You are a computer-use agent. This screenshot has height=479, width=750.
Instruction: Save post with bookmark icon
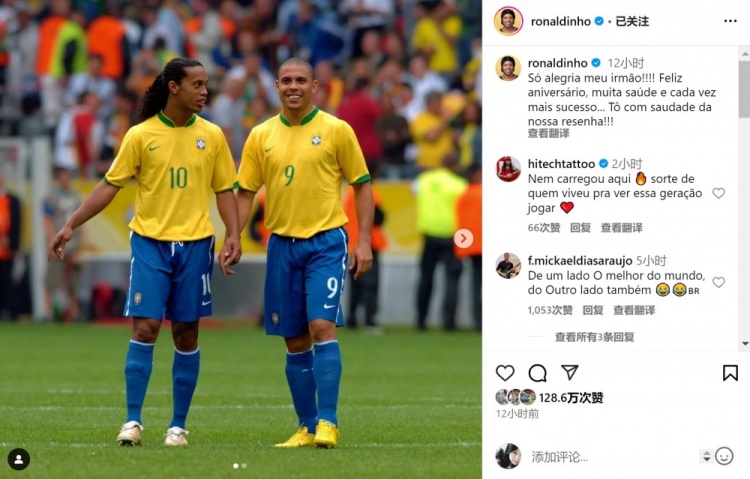tap(730, 373)
